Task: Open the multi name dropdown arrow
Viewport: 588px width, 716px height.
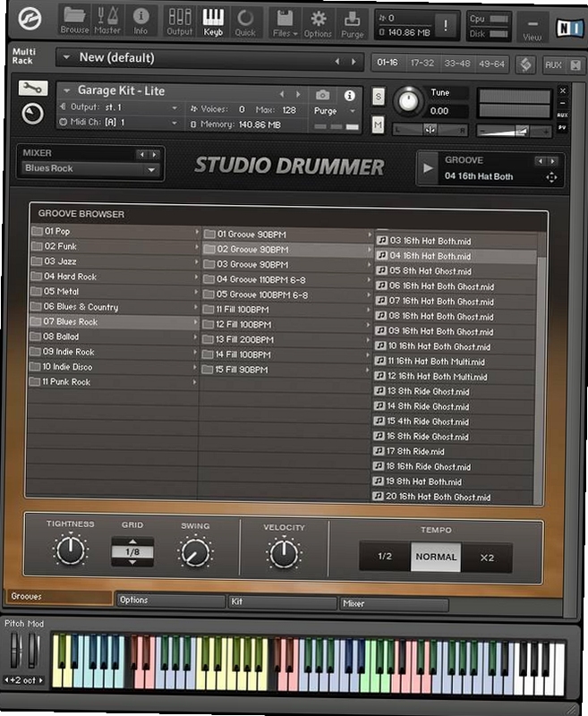Action: [x=66, y=57]
